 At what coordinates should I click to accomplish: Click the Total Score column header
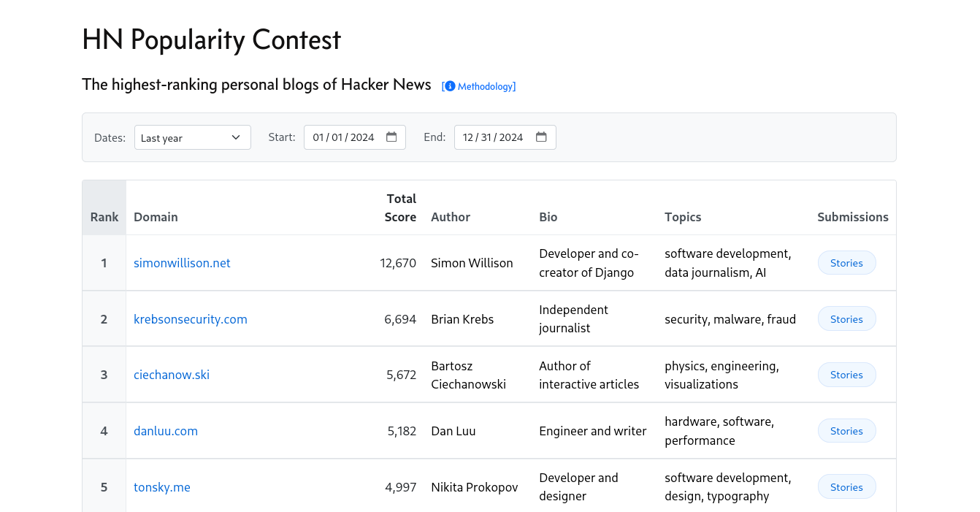[x=400, y=208]
